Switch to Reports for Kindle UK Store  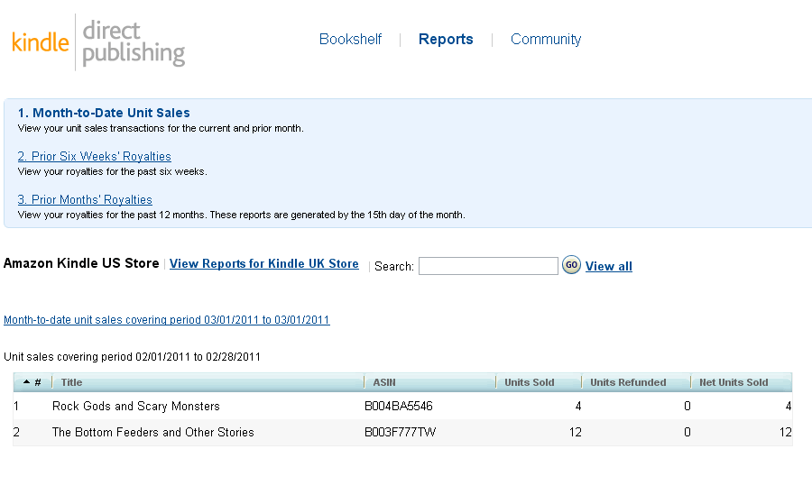point(264,264)
